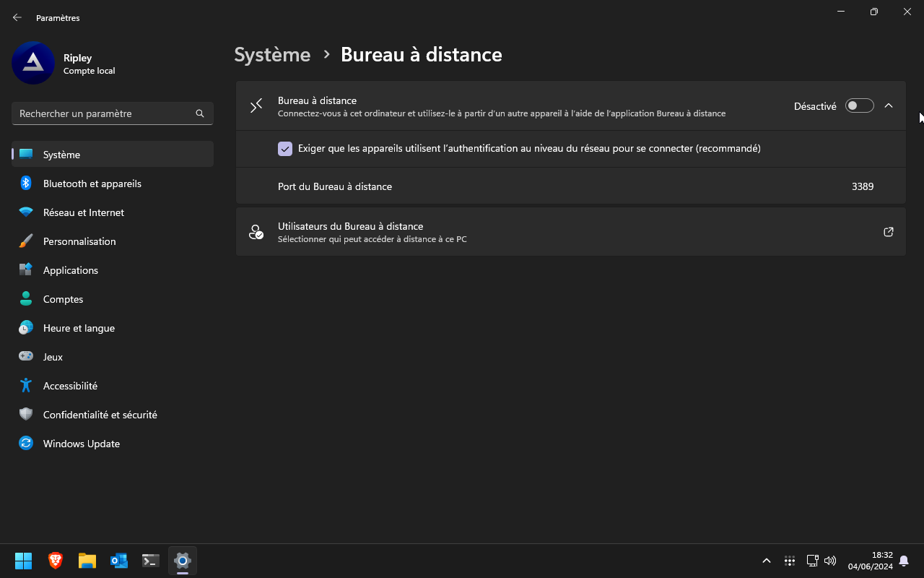Click the Applications tiles icon

26,270
